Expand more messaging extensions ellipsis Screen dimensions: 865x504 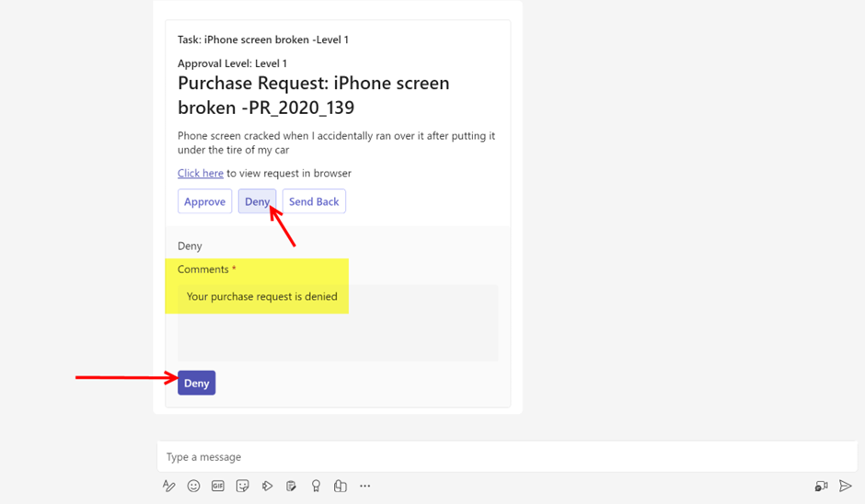pos(365,486)
